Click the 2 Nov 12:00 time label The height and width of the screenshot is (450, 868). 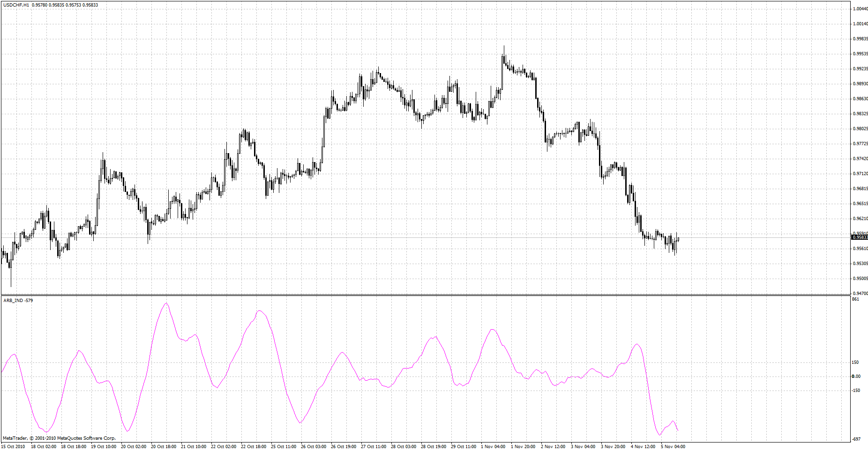[553, 447]
